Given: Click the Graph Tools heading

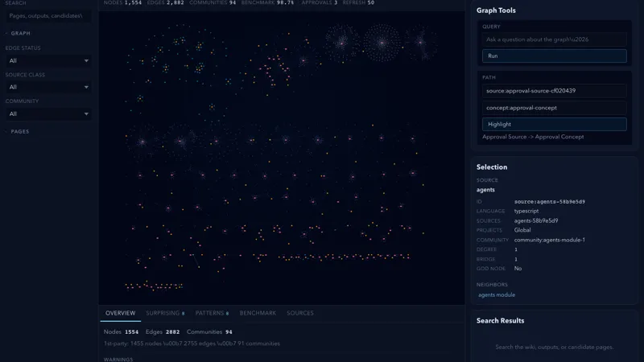Looking at the screenshot, I should click(496, 10).
